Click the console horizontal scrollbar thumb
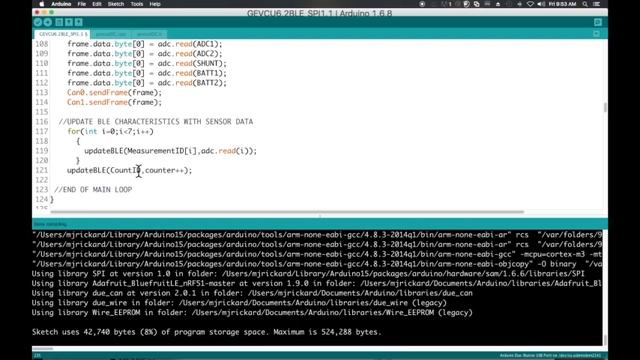The image size is (640, 360). 42,349
